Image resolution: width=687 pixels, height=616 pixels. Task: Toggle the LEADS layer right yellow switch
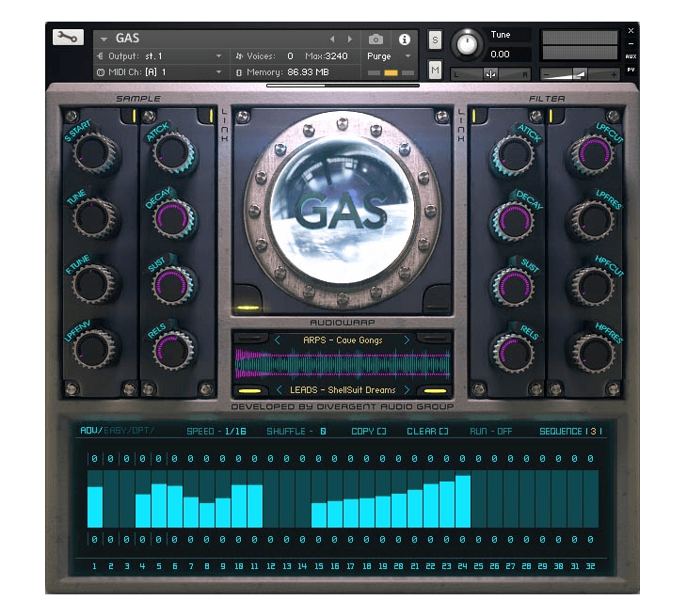[x=435, y=390]
